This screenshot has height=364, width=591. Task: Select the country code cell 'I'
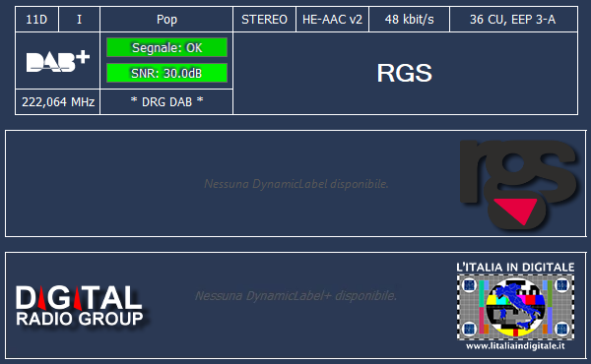tap(79, 20)
